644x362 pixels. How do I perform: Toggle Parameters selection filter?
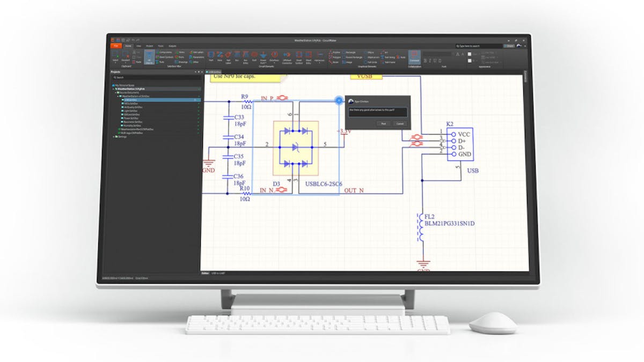click(197, 57)
